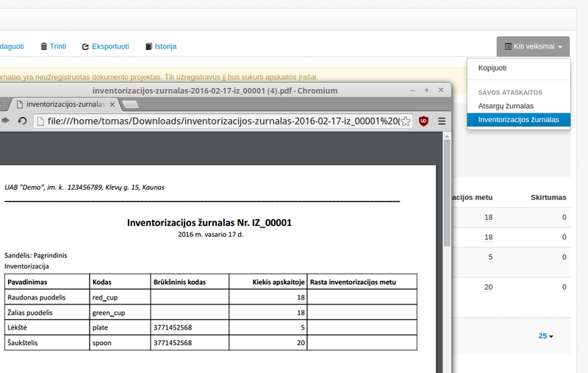Bookmark this PDF with the star icon
This screenshot has width=588, height=373.
405,121
